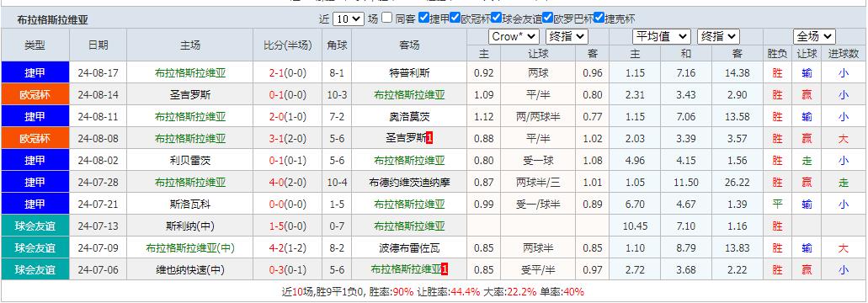
Task: Open the 终指 dropdown beside 平均值
Action: tap(718, 36)
